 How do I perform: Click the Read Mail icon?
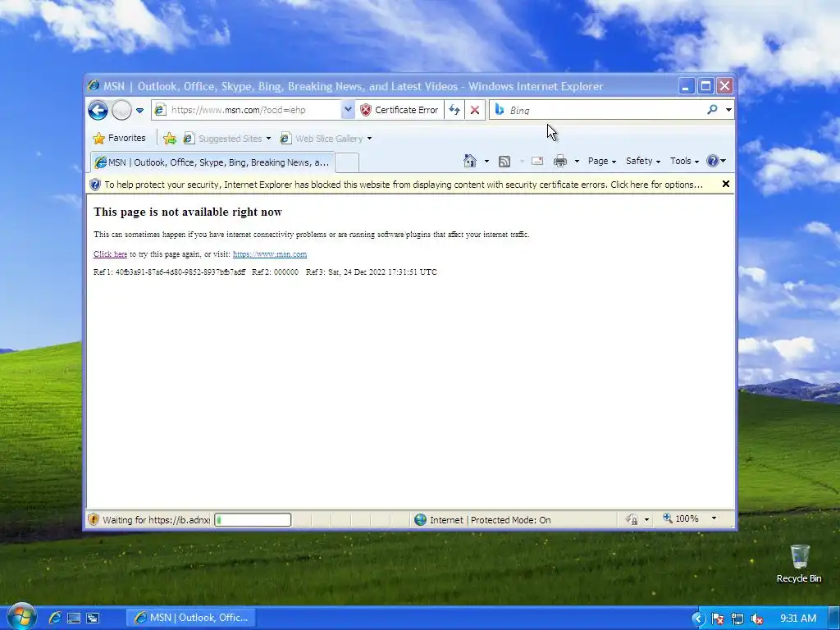point(536,161)
